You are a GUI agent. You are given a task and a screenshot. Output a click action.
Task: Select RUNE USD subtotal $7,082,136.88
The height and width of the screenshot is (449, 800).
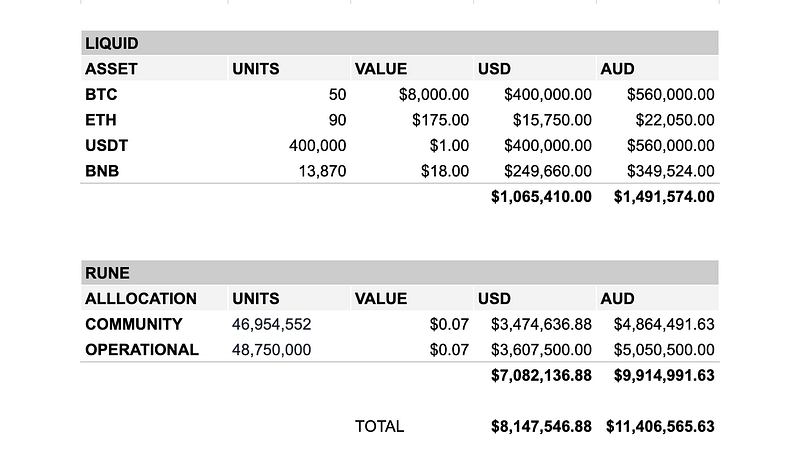(541, 376)
